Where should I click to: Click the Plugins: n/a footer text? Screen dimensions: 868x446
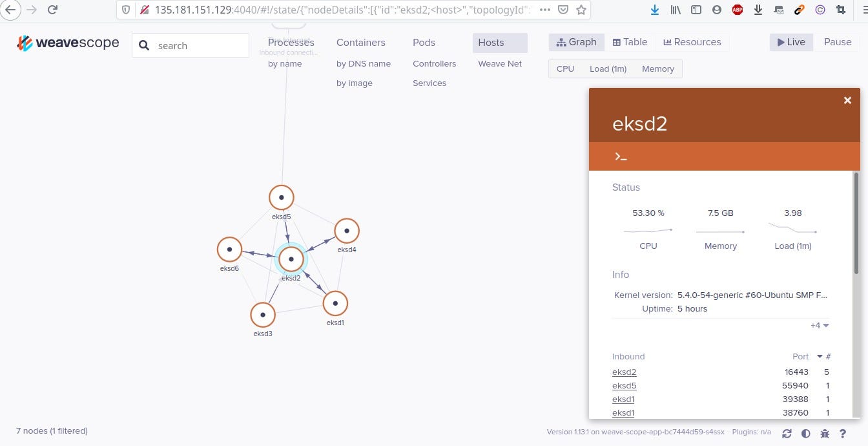[752, 432]
